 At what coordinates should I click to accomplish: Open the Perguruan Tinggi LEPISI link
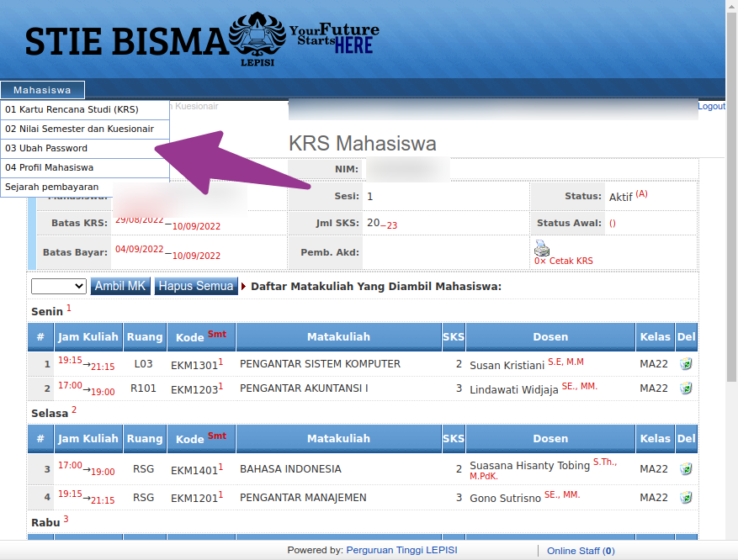(401, 550)
